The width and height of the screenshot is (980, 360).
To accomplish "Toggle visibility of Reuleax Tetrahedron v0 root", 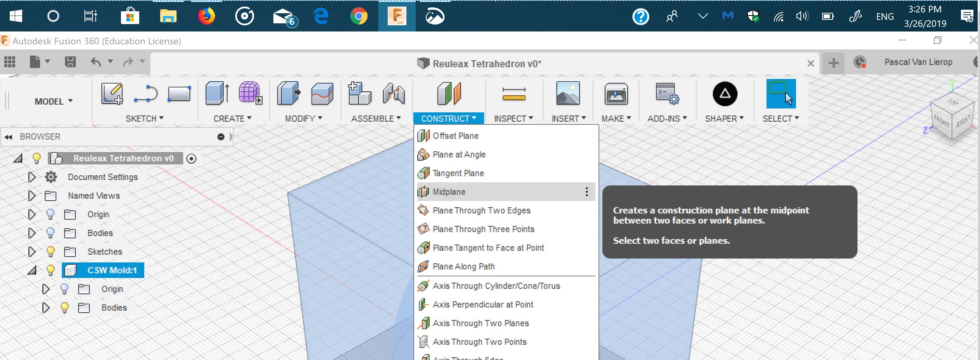I will pyautogui.click(x=37, y=158).
